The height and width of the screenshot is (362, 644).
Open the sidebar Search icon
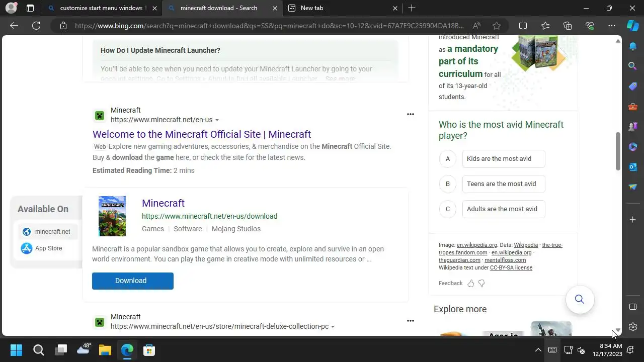click(633, 66)
